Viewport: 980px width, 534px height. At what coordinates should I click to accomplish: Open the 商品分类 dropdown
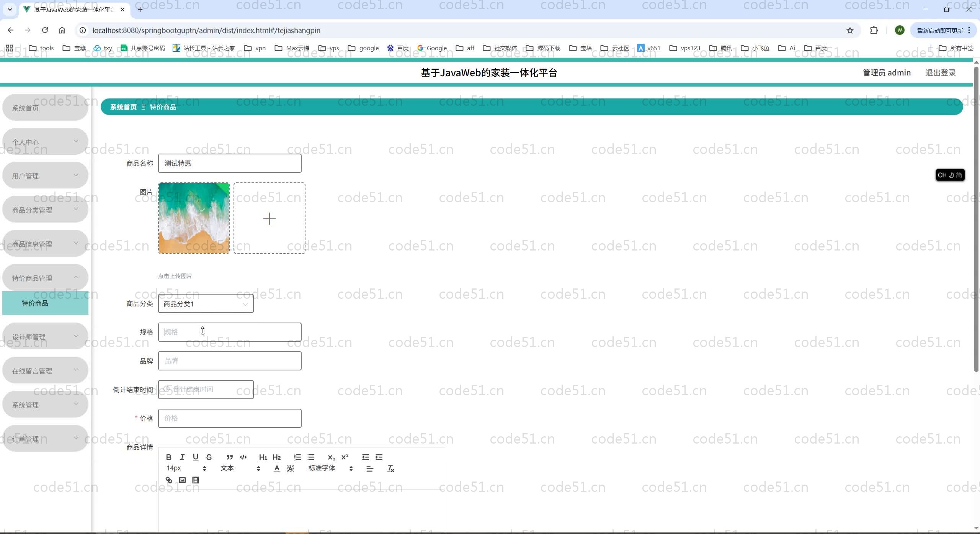(206, 304)
